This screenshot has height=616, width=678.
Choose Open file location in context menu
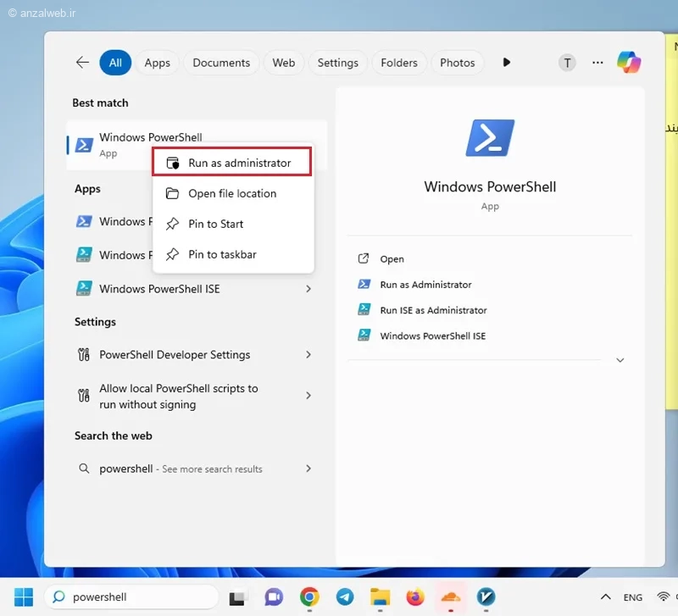click(x=233, y=193)
